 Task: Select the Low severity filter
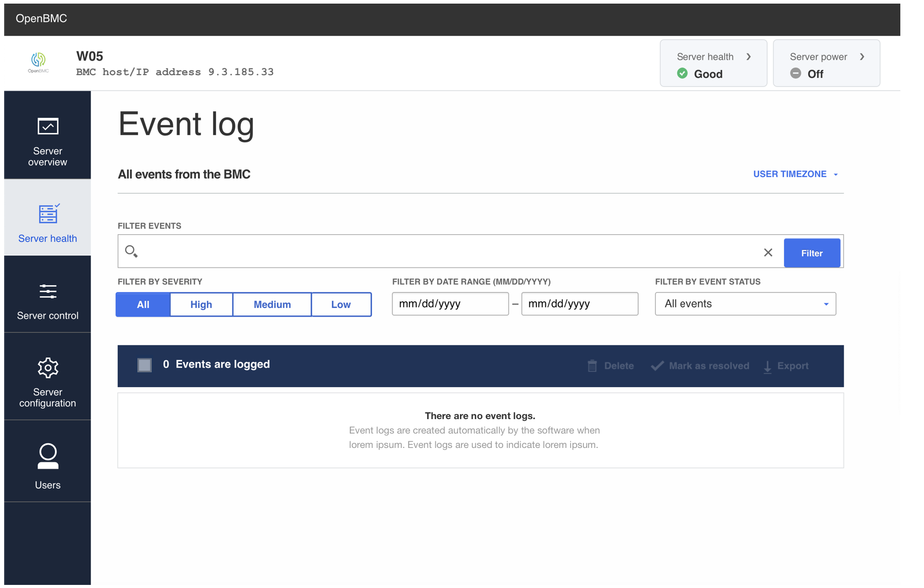(341, 304)
